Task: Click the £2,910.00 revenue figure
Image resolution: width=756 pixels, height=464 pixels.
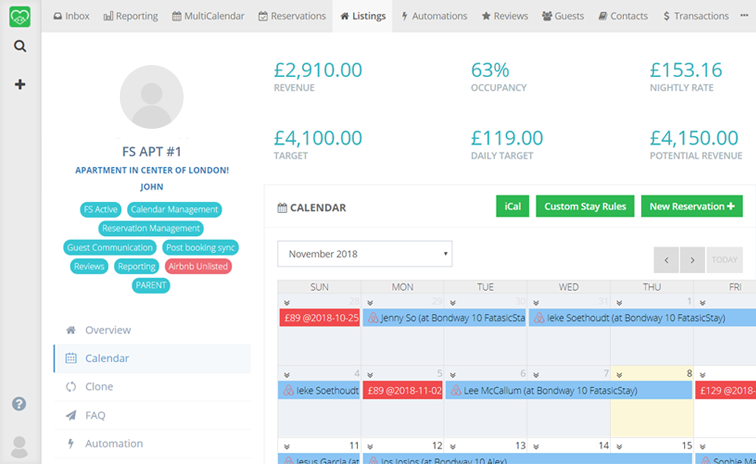Action: click(x=318, y=70)
